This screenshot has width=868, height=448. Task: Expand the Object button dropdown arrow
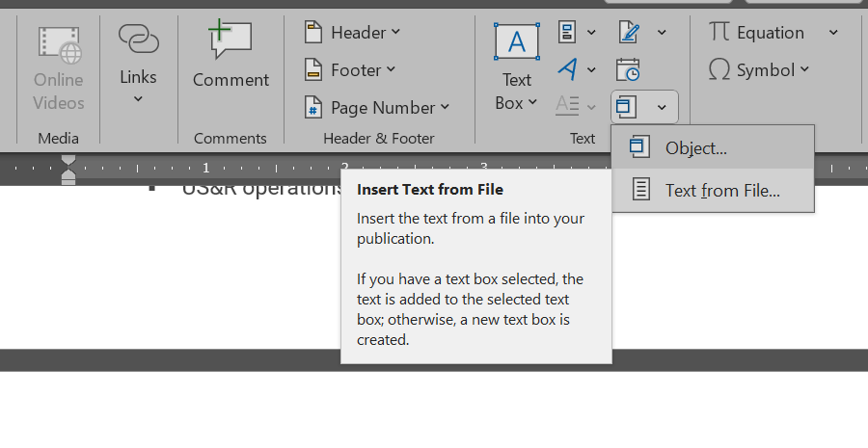(x=662, y=107)
